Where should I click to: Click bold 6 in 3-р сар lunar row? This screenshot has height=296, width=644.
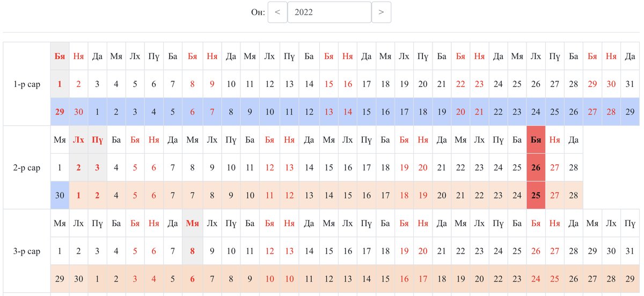[x=192, y=279]
